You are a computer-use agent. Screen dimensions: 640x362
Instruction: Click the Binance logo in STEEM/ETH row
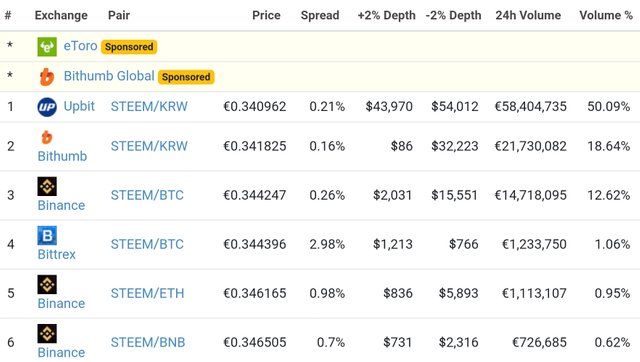point(47,284)
